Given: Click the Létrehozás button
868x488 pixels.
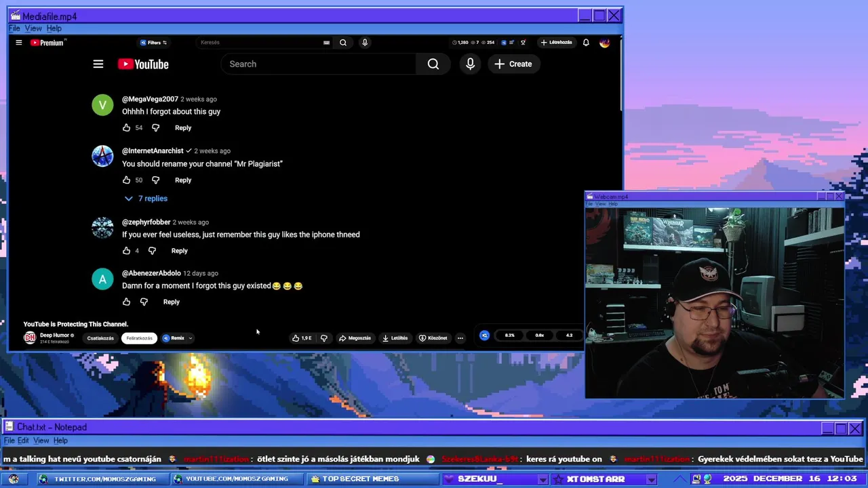Looking at the screenshot, I should [x=556, y=43].
